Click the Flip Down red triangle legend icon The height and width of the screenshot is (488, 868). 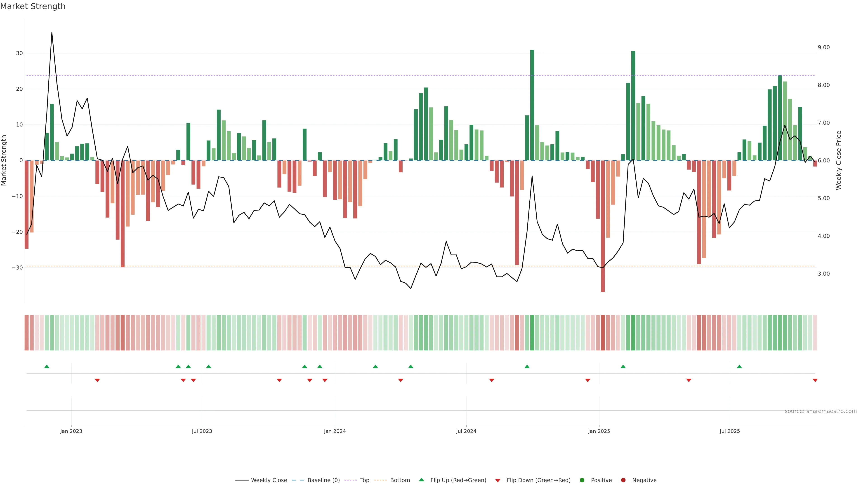[x=498, y=481]
